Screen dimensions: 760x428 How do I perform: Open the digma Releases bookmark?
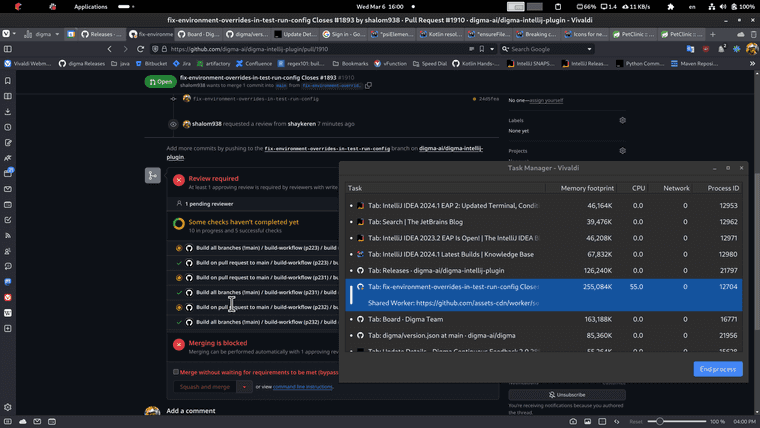tap(81, 63)
